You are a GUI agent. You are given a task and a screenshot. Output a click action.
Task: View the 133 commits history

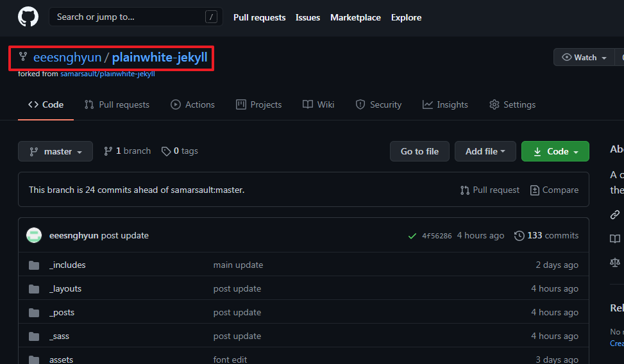(546, 235)
